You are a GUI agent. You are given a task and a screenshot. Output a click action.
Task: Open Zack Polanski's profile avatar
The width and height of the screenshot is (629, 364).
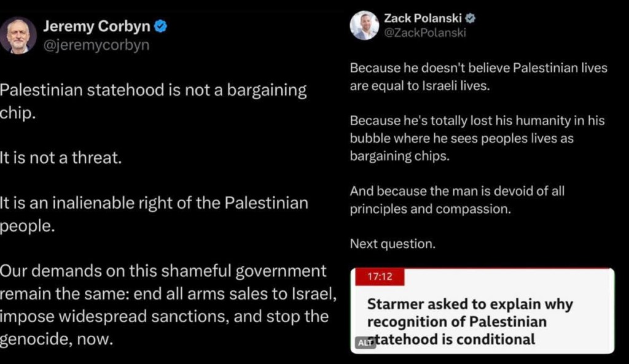click(364, 25)
